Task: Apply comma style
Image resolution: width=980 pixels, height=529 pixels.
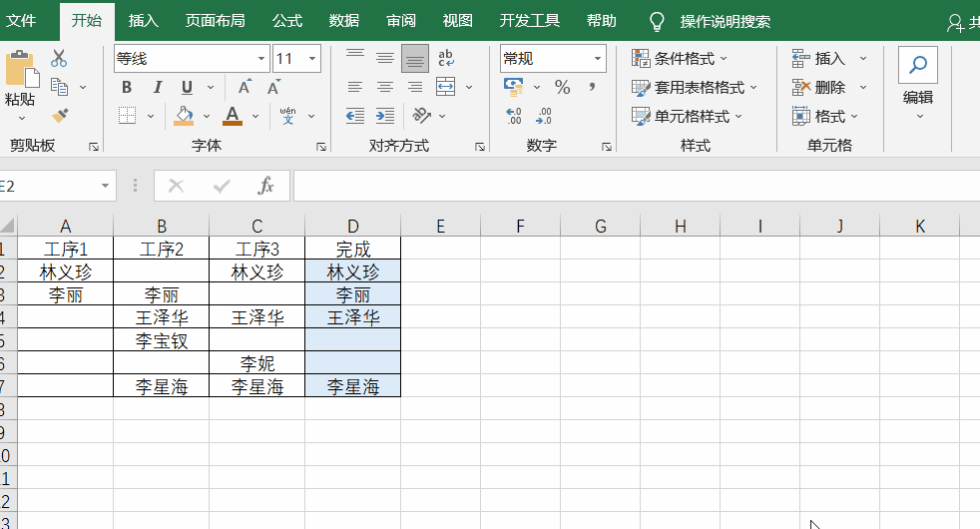Action: pos(592,87)
